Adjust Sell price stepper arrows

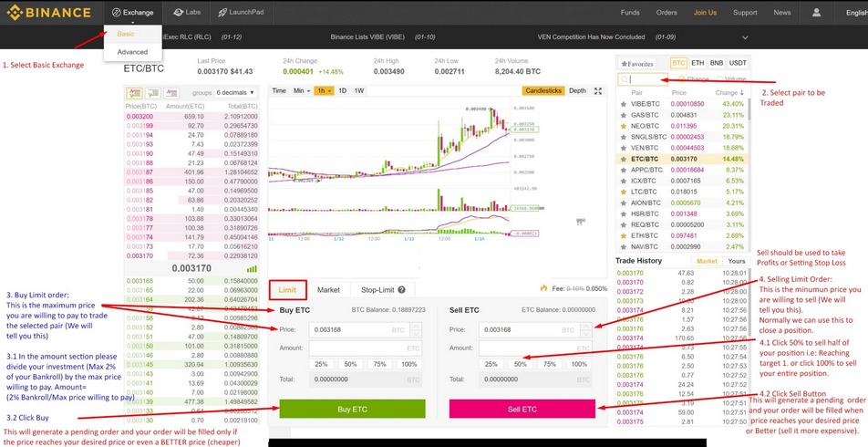coord(586,329)
